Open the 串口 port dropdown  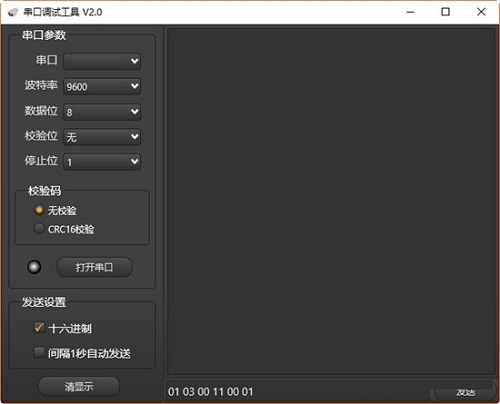coord(102,61)
